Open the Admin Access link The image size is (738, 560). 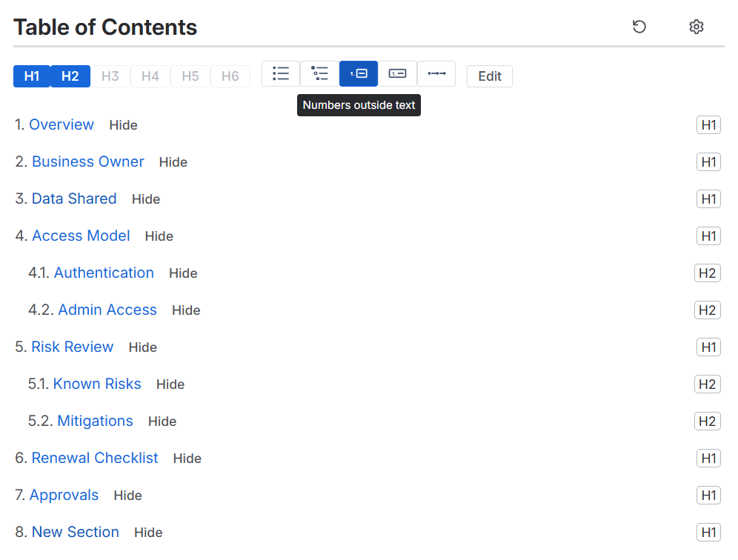(x=107, y=310)
